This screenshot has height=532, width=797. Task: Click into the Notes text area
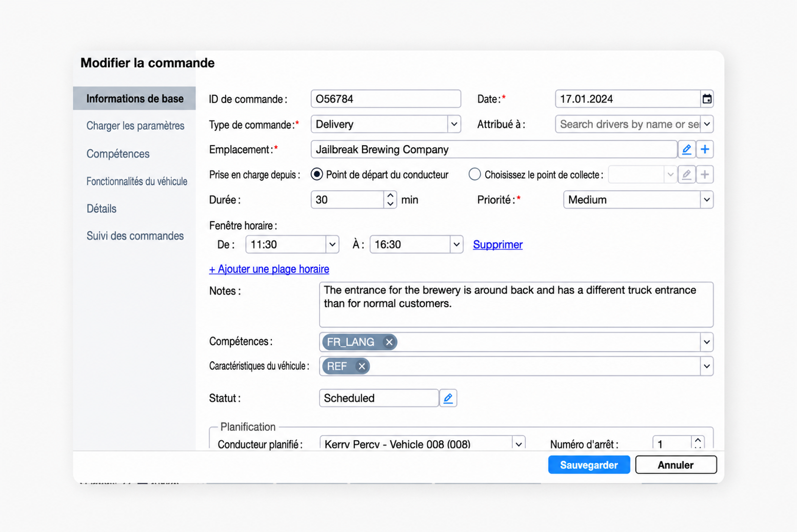pyautogui.click(x=516, y=305)
